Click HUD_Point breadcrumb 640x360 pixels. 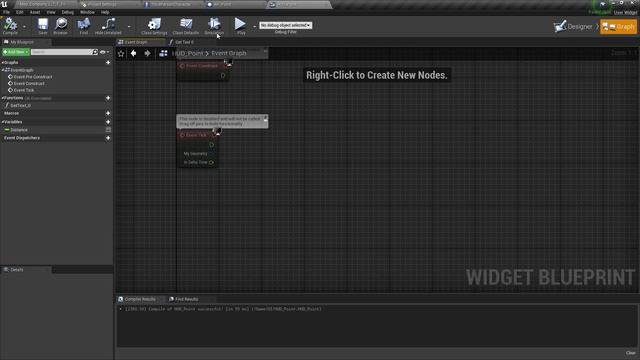coord(187,53)
